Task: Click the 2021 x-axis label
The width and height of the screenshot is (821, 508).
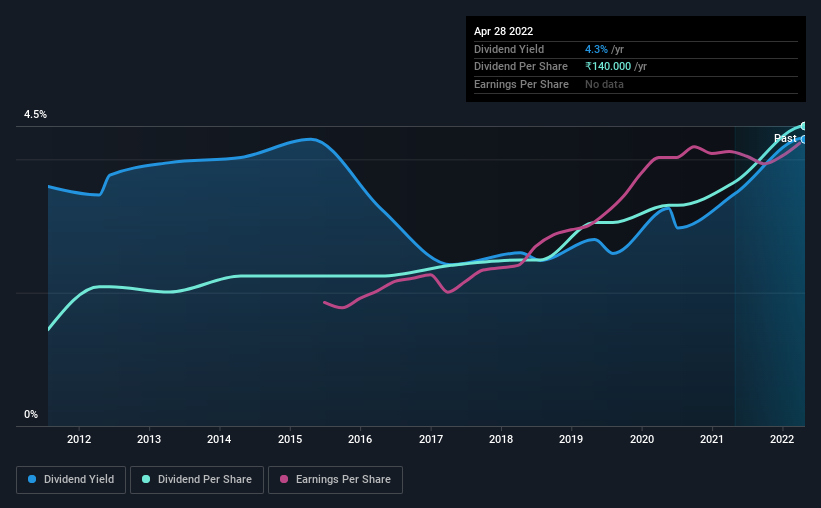Action: tap(712, 439)
